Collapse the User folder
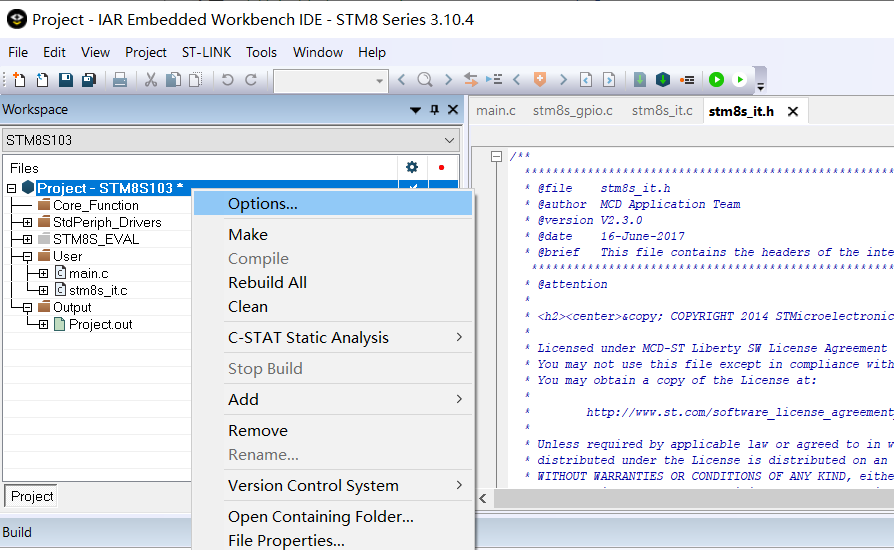The height and width of the screenshot is (550, 894). pyautogui.click(x=27, y=256)
